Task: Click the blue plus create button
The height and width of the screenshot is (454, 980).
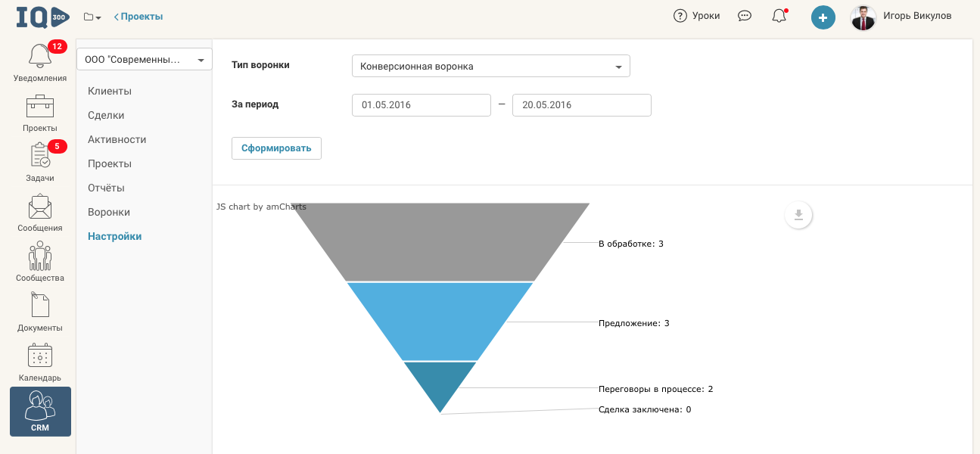Action: [x=823, y=17]
